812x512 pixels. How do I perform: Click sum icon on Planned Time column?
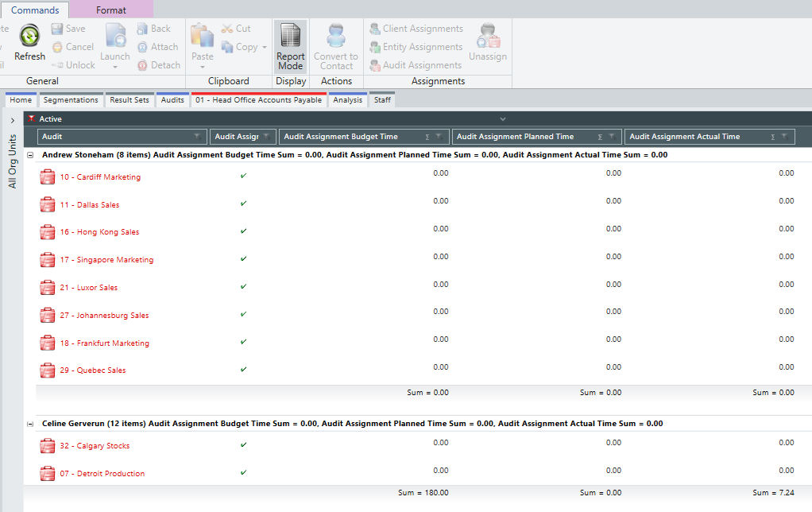[600, 137]
